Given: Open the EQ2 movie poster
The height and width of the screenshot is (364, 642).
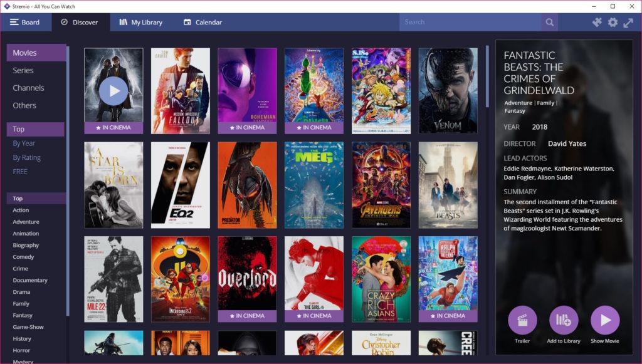Looking at the screenshot, I should click(181, 185).
